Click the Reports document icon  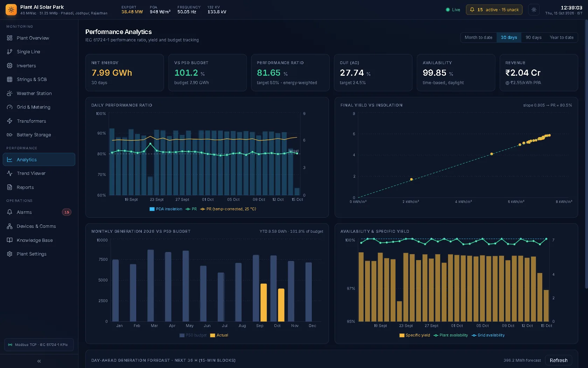tap(9, 187)
